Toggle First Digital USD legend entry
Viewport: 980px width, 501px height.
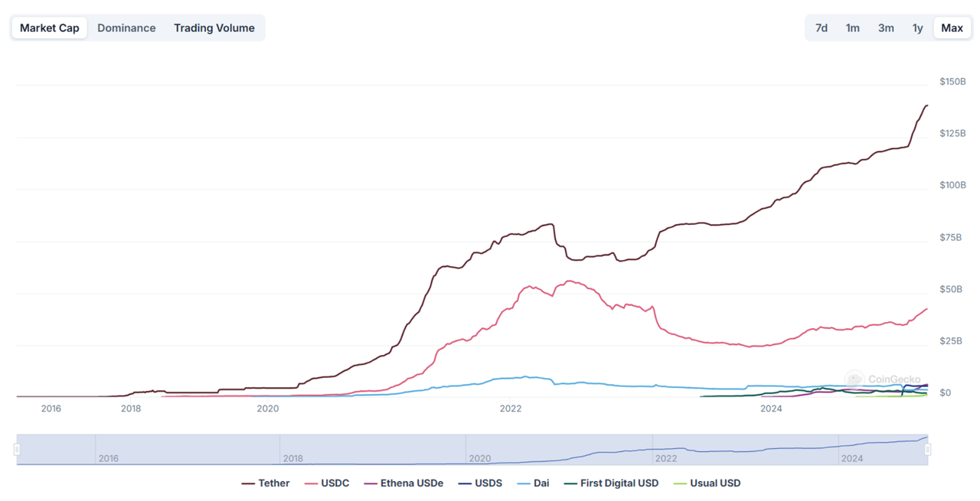coord(611,483)
